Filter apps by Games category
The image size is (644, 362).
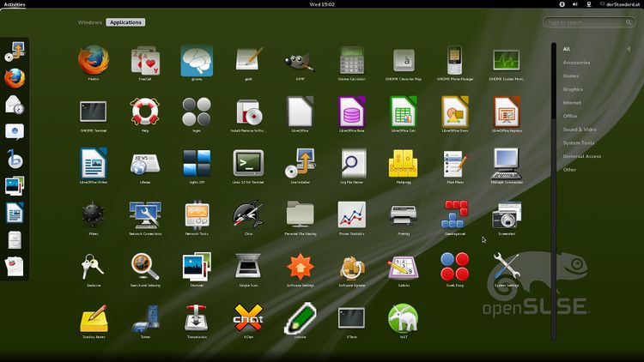coord(571,75)
